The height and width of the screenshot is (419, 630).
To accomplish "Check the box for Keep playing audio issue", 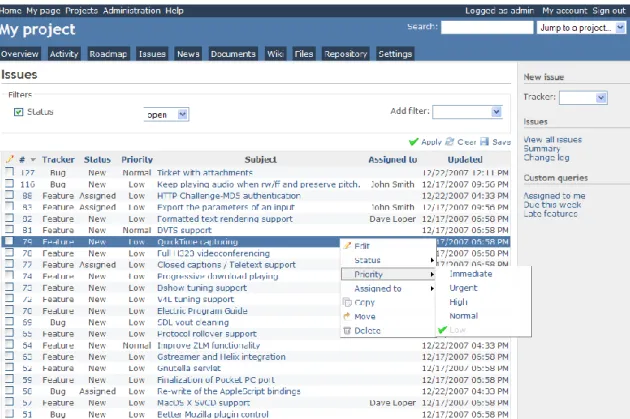I will click(x=9, y=184).
